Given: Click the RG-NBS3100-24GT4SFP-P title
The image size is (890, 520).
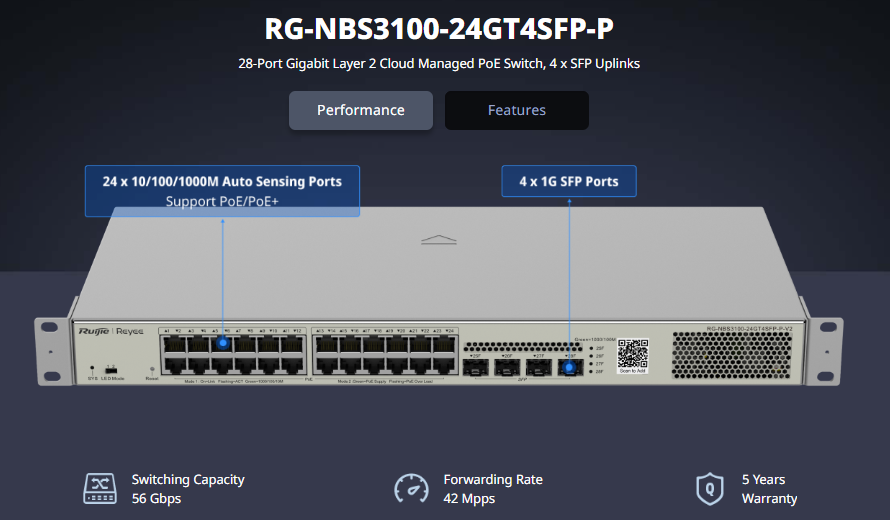Looking at the screenshot, I should pyautogui.click(x=439, y=29).
